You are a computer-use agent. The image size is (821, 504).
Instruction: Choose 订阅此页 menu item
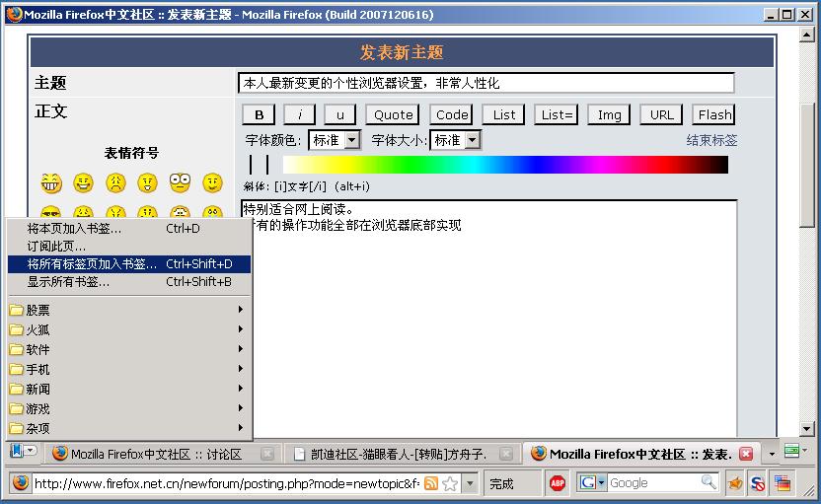129,246
